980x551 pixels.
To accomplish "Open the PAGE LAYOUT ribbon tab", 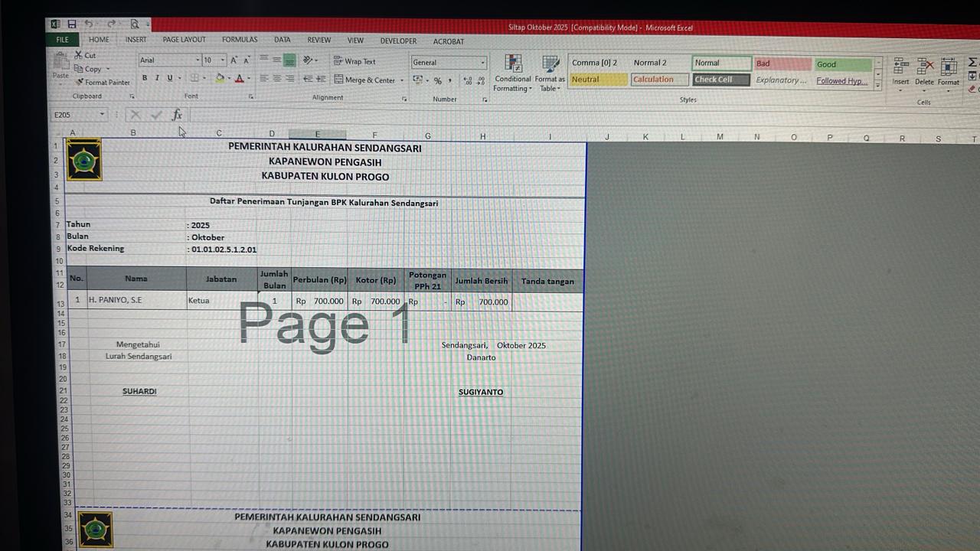I will [x=184, y=40].
